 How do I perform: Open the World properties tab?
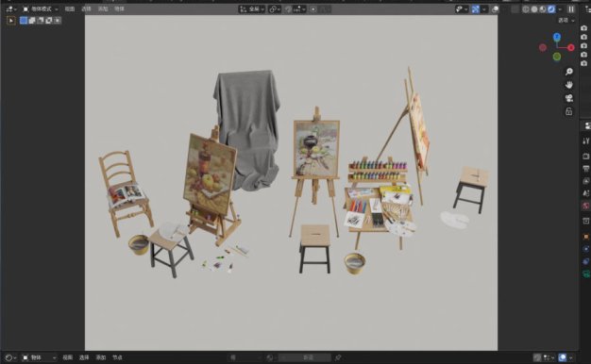coord(585,206)
